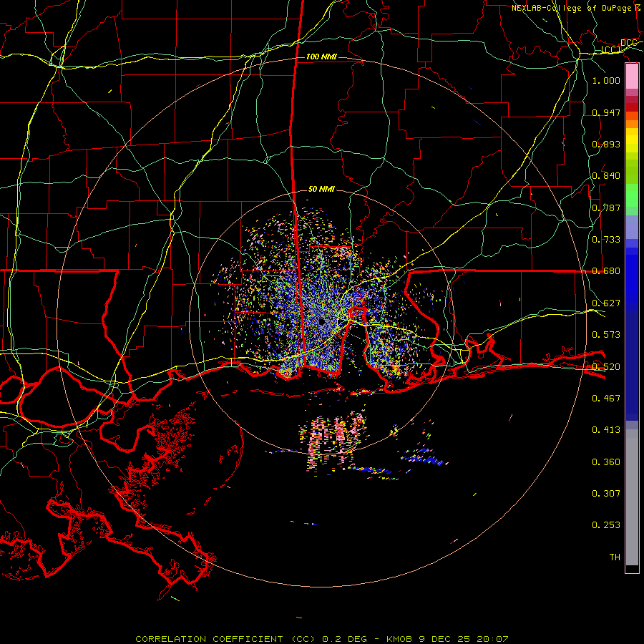Viewport: 644px width, 644px height.
Task: Click the 1.000 value on the scale
Action: point(606,80)
